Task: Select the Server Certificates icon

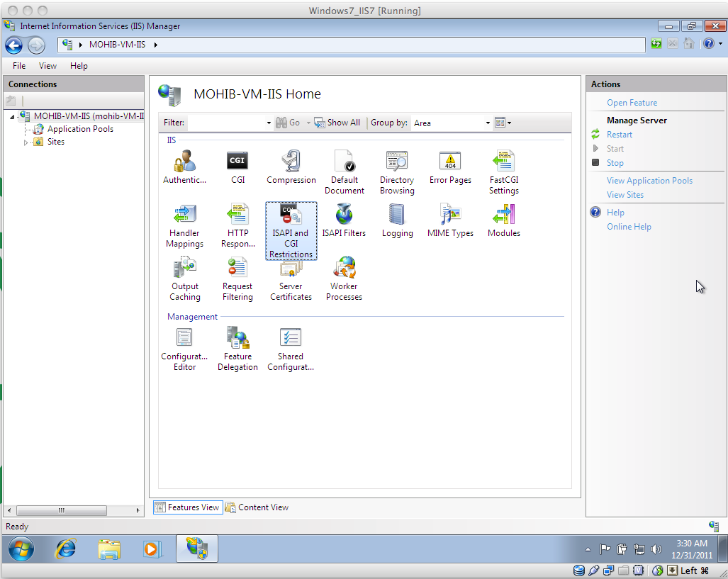Action: [x=291, y=268]
